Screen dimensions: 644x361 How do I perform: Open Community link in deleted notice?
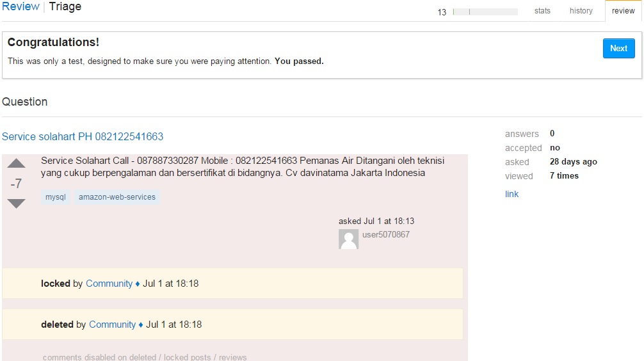(x=112, y=325)
